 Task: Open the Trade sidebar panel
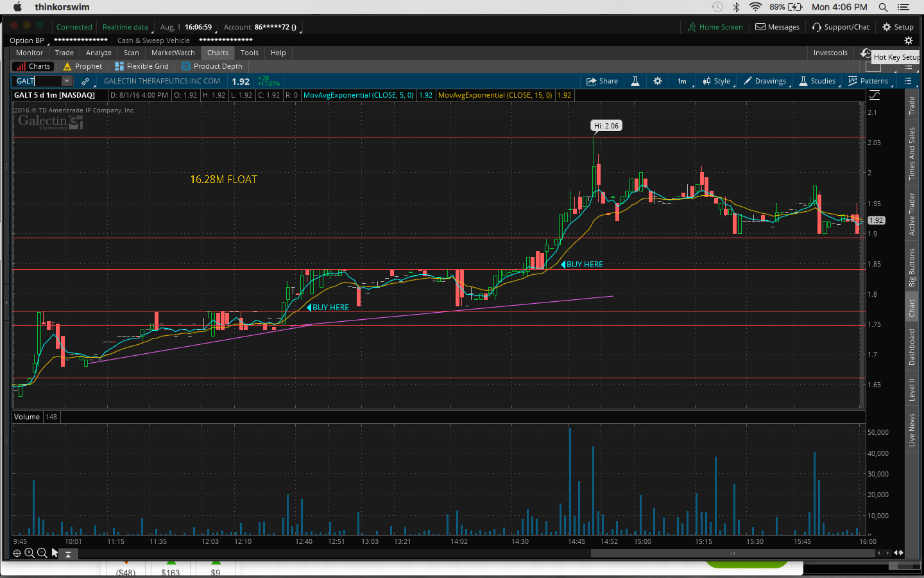pyautogui.click(x=912, y=105)
